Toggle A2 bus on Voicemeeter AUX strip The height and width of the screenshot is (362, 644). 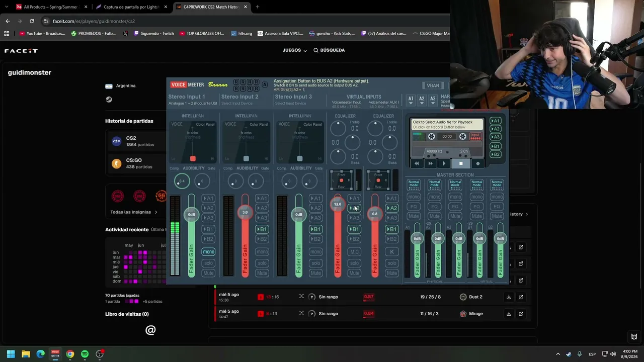391,208
